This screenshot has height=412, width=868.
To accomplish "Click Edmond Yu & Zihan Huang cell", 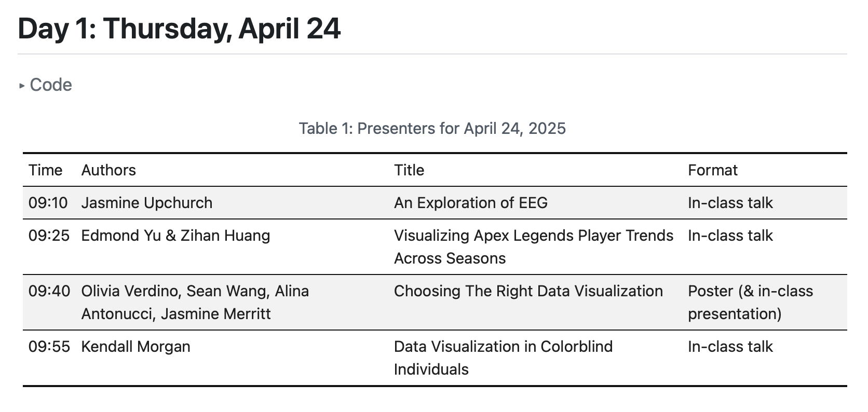I will point(175,236).
